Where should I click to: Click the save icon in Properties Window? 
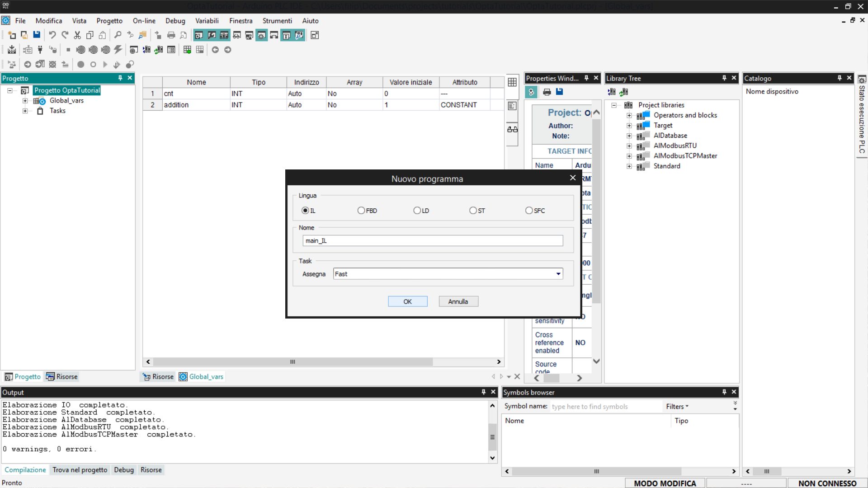point(559,92)
